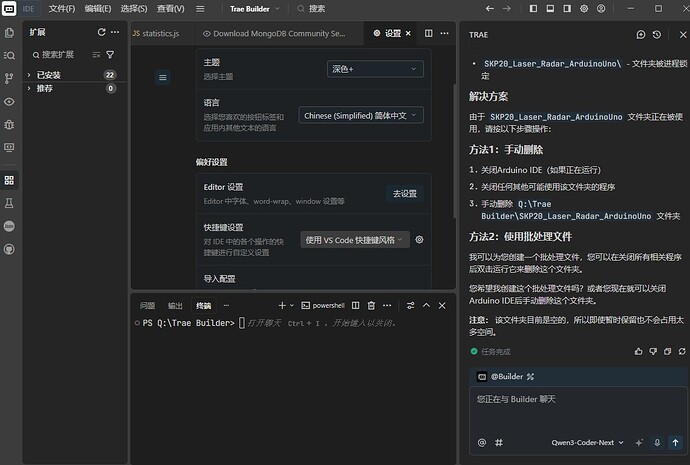Open the 编辑(E) menu

[x=98, y=9]
